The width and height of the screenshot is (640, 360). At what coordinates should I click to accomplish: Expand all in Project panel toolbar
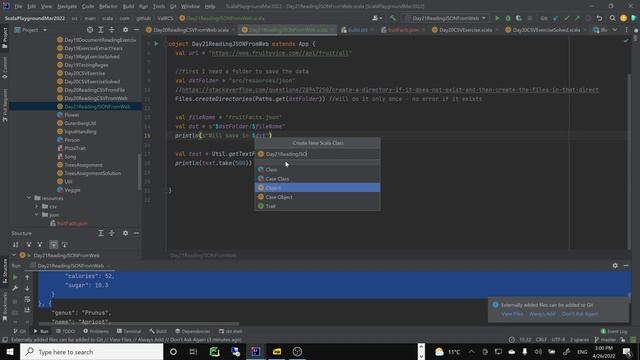coord(100,30)
